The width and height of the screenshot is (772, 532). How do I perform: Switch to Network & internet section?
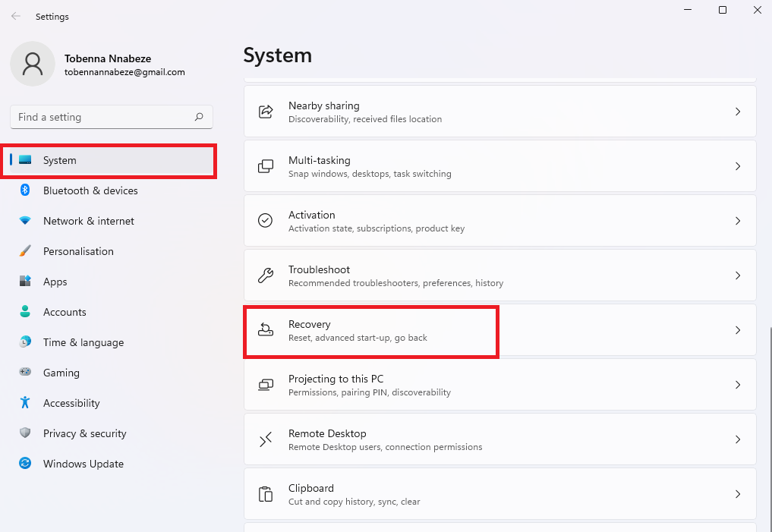[x=88, y=221]
